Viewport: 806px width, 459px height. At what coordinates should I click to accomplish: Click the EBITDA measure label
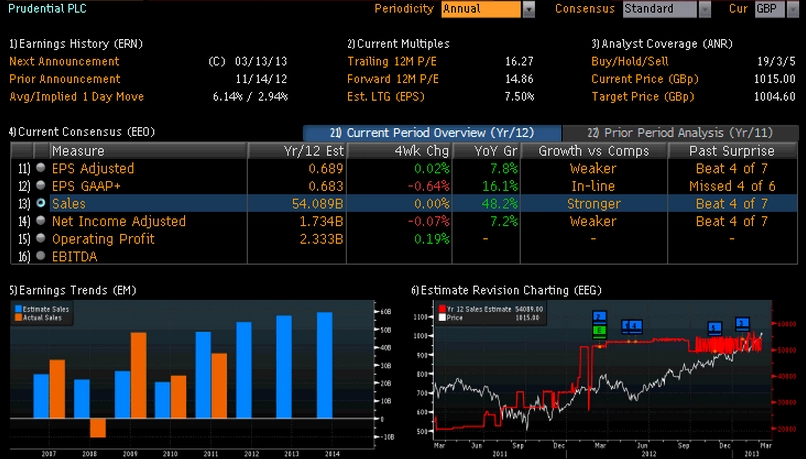point(75,256)
